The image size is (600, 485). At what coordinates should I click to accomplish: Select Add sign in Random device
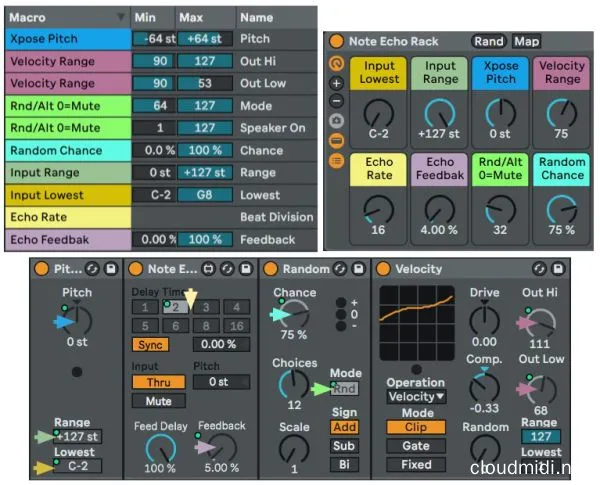coord(344,427)
